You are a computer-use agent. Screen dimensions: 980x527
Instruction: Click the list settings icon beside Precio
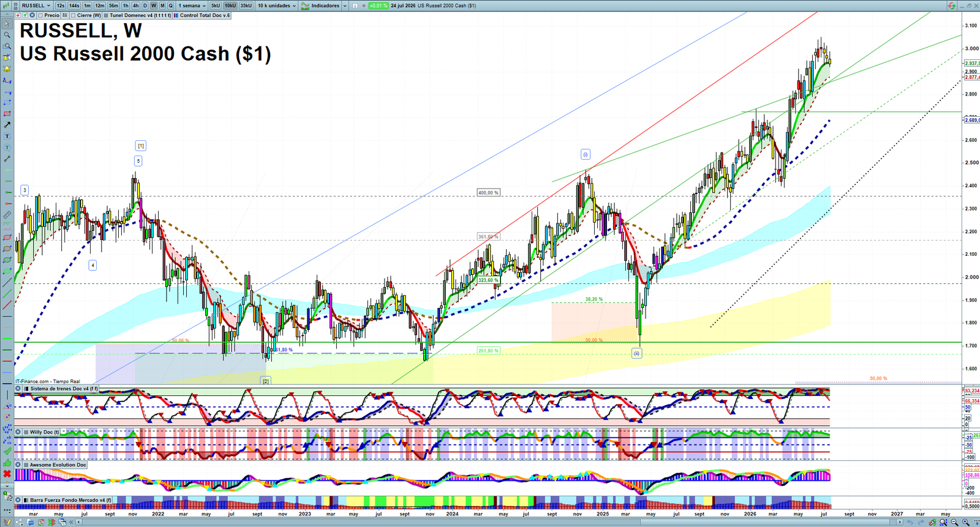65,15
